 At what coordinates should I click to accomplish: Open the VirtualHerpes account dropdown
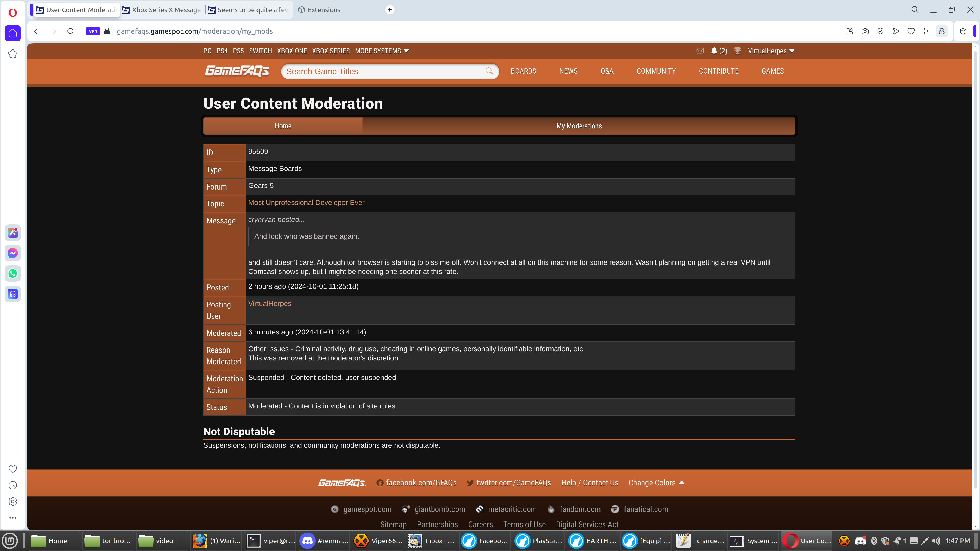click(x=771, y=51)
